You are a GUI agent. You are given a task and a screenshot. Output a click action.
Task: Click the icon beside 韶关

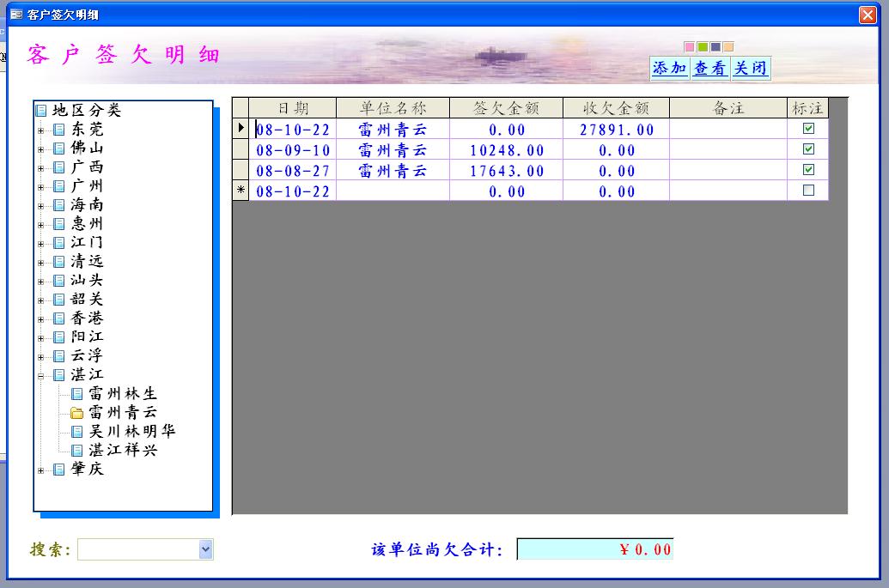click(59, 299)
